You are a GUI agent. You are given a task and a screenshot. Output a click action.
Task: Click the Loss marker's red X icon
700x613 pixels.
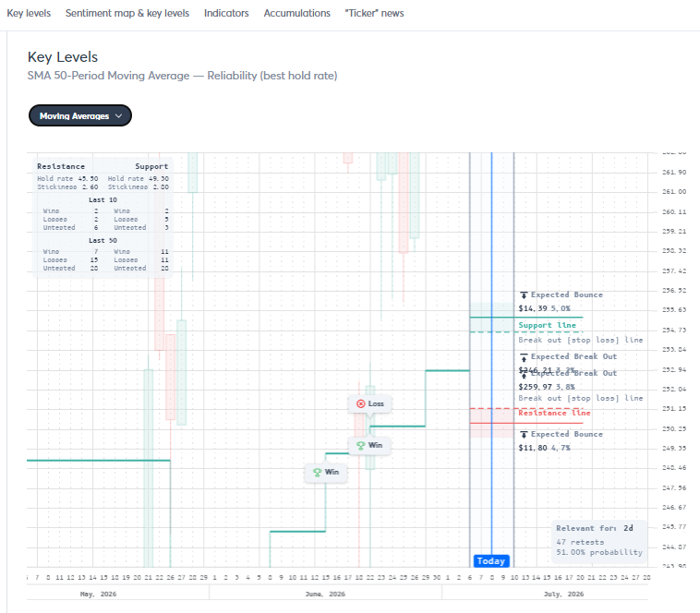[x=361, y=403]
